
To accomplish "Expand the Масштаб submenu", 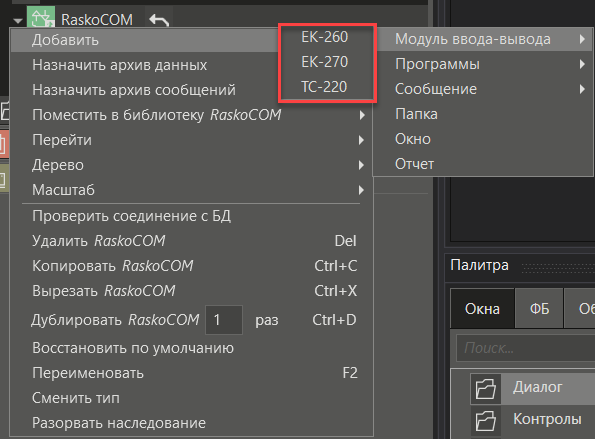I will coord(191,190).
